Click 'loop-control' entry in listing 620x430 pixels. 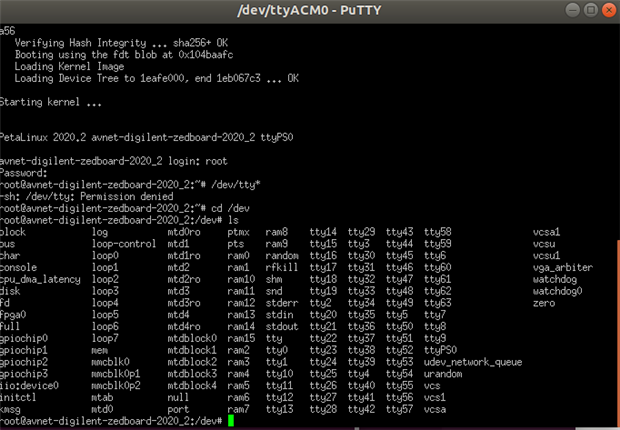tap(124, 244)
